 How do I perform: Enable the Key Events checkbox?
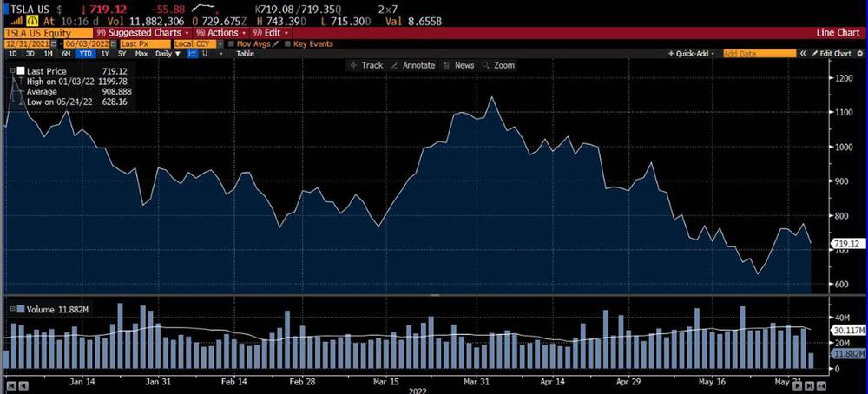point(289,43)
